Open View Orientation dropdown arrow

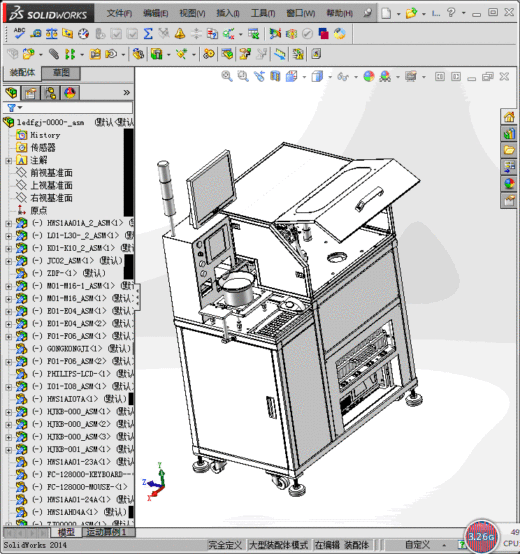pyautogui.click(x=304, y=77)
